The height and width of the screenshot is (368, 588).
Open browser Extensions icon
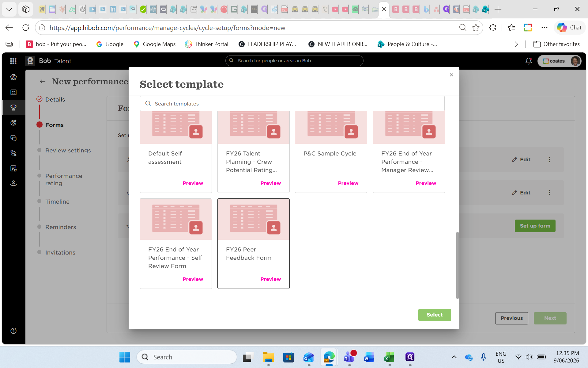492,28
